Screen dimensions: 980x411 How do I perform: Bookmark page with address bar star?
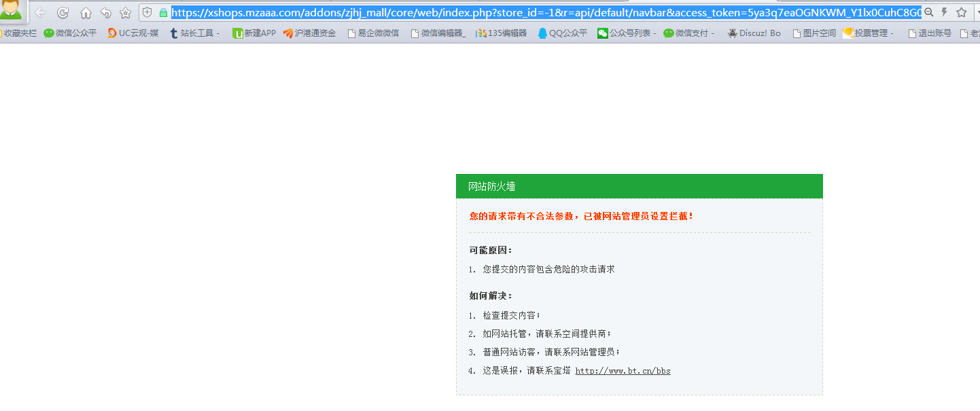tap(961, 12)
